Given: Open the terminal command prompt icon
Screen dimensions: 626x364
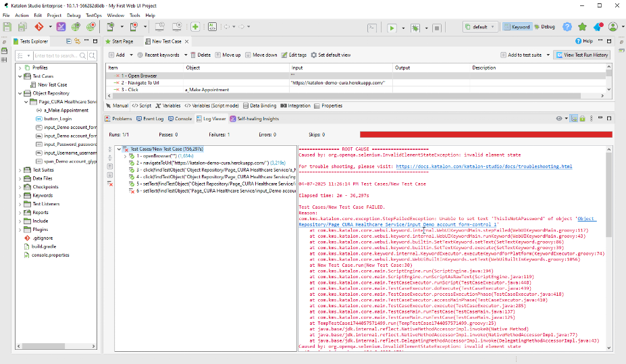Looking at the screenshot, I should (371, 28).
